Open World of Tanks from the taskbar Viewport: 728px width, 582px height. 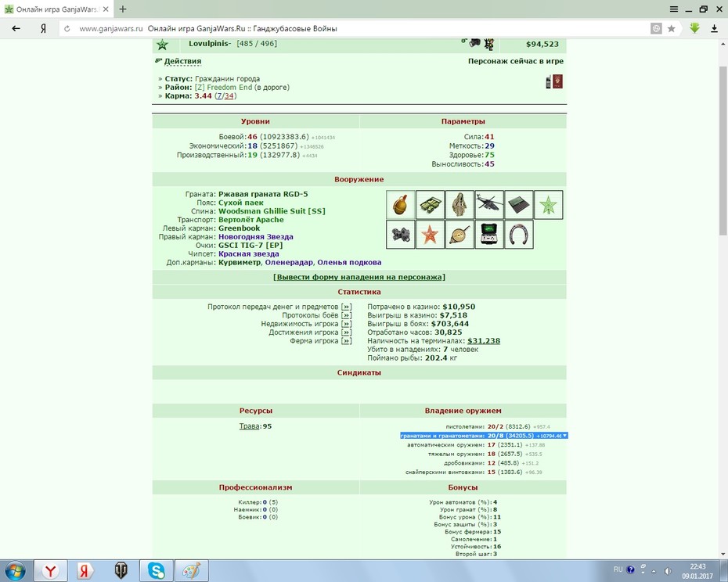(x=121, y=571)
